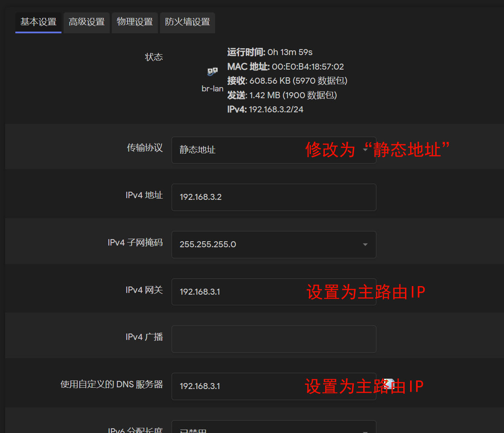The height and width of the screenshot is (433, 504).
Task: Open the 基本设置 tab
Action: coord(38,22)
